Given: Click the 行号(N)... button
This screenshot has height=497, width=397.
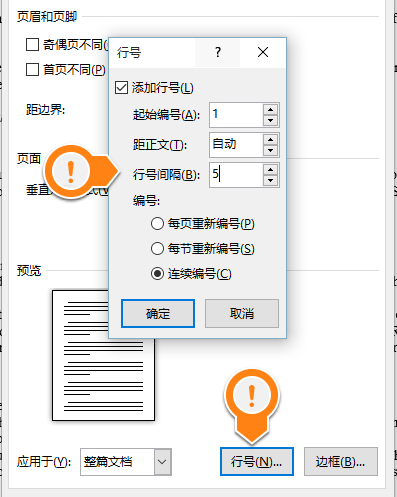Looking at the screenshot, I should click(x=257, y=462).
